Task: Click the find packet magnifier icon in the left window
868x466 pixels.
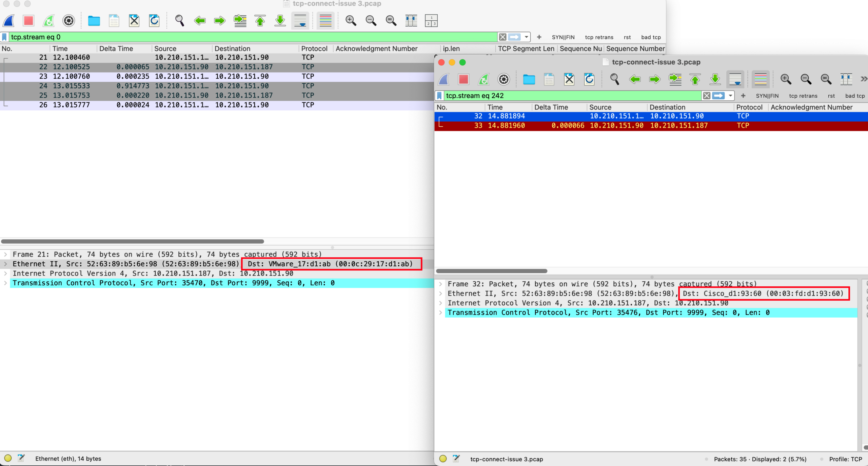Action: pyautogui.click(x=179, y=21)
